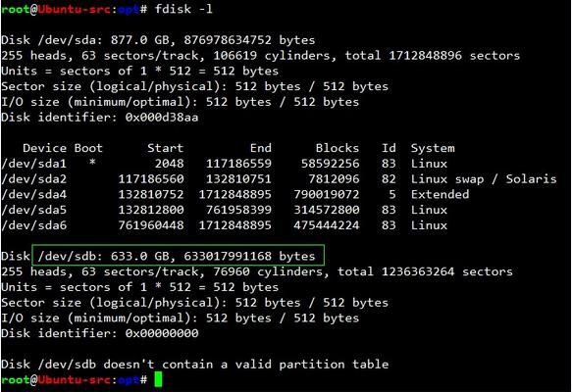Click the 'End' column header
This screenshot has width=572, height=392.
coord(260,148)
